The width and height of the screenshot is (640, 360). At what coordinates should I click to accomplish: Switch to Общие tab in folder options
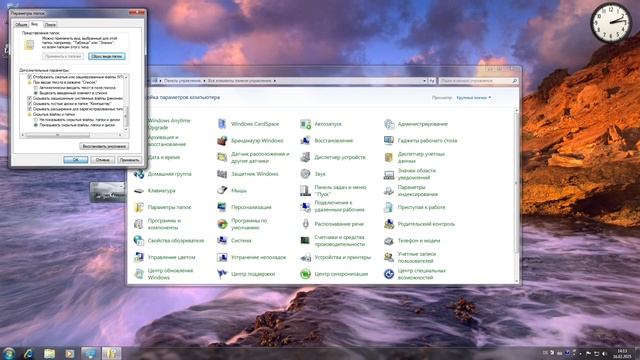[x=21, y=25]
